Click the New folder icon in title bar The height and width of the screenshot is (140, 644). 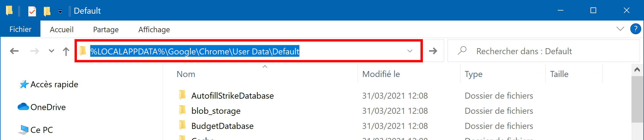click(47, 11)
